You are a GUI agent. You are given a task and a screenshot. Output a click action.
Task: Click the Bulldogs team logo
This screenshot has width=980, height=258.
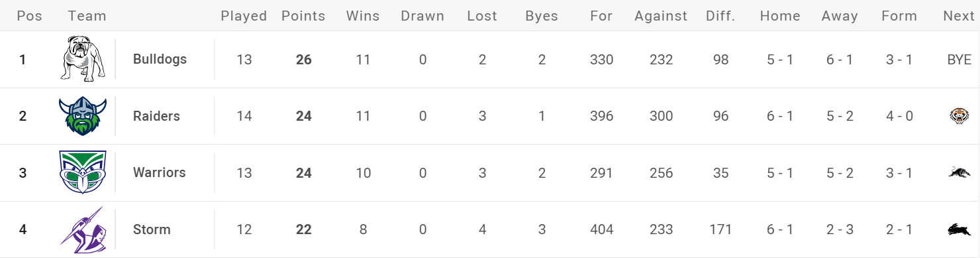(83, 59)
